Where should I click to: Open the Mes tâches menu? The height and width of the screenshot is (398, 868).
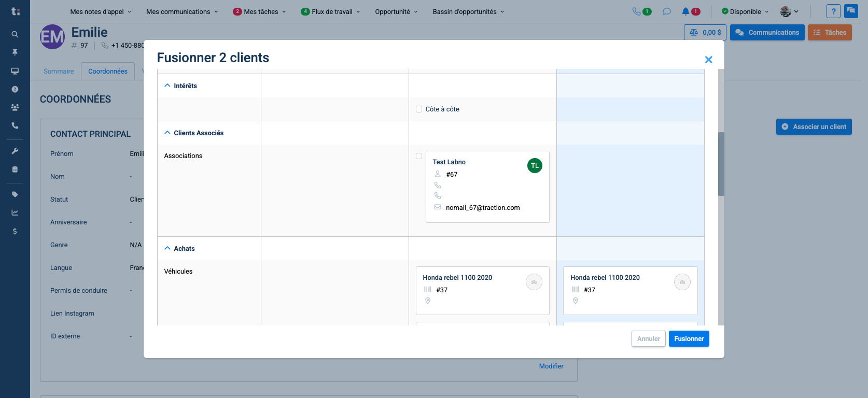[x=260, y=11]
